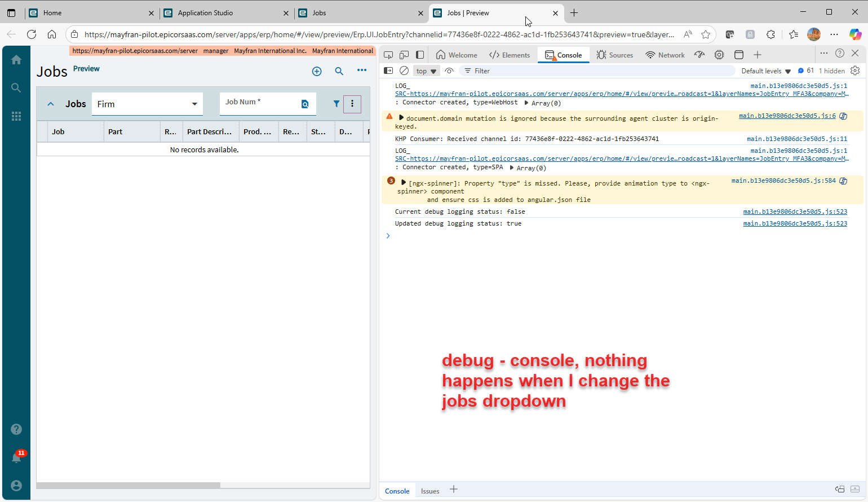Open the Job Num search lookup icon
This screenshot has width=868, height=502.
point(305,104)
